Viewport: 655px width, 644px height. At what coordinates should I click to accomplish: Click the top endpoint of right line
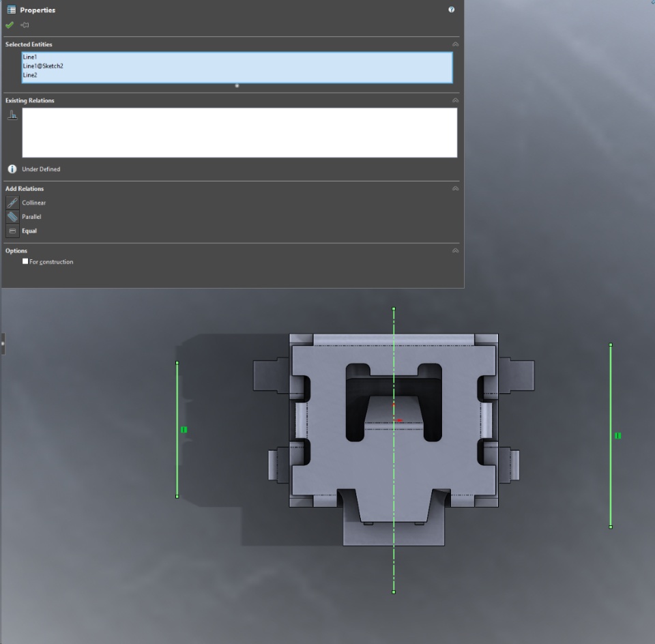[611, 345]
